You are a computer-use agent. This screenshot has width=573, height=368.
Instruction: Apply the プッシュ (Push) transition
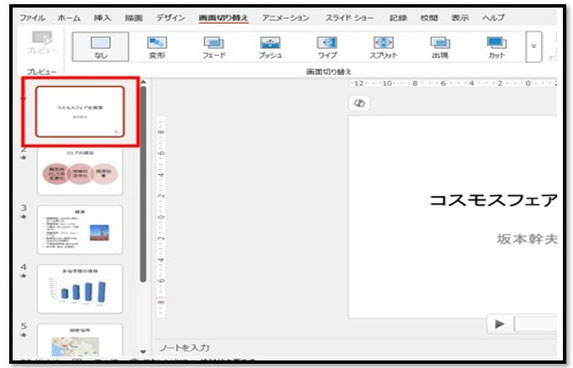tap(270, 47)
